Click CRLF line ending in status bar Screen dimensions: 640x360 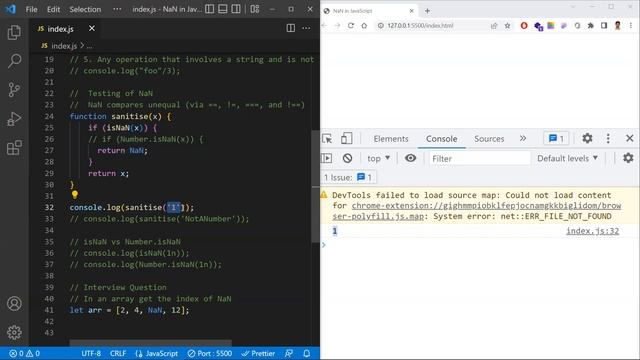(118, 353)
